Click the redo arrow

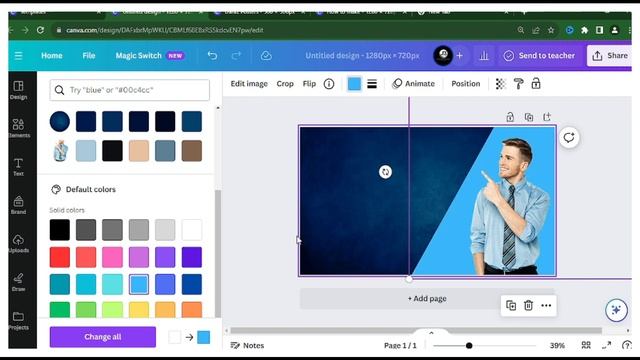[x=236, y=56]
